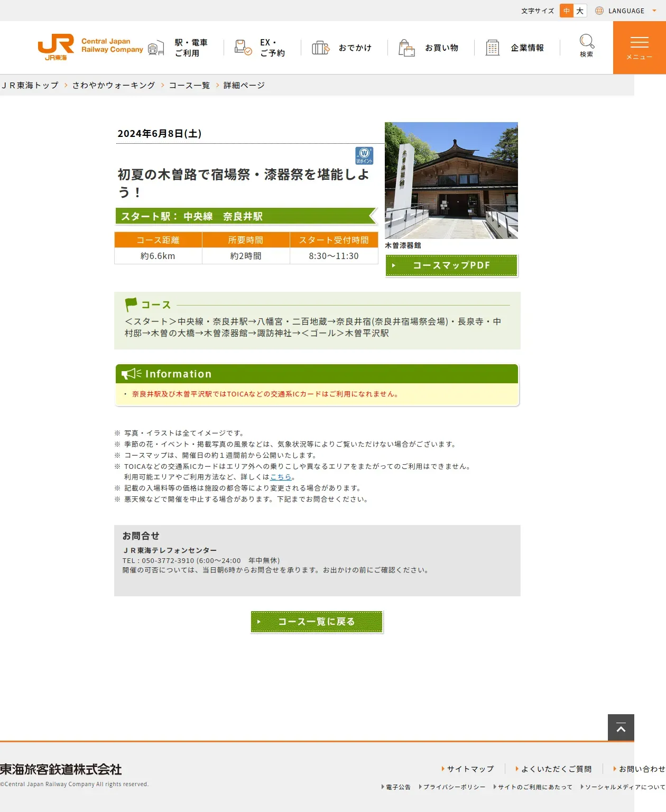Click the スタート駅 中央線 奈良井駅 banner

point(246,216)
